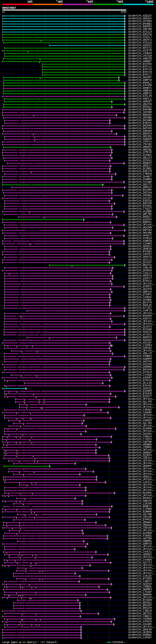The width and height of the screenshot is (156, 644).
Task: Open hit UniRef100_A1CYI3
Action: point(140,563)
